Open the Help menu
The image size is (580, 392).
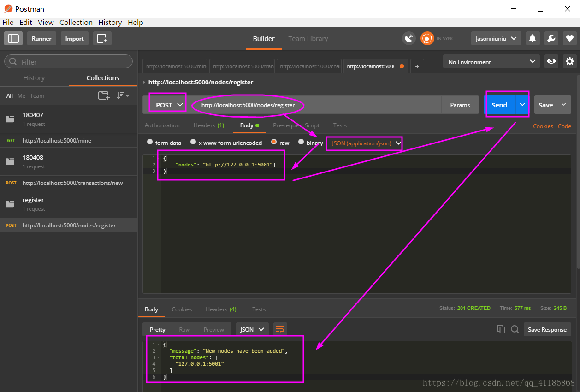tap(136, 22)
